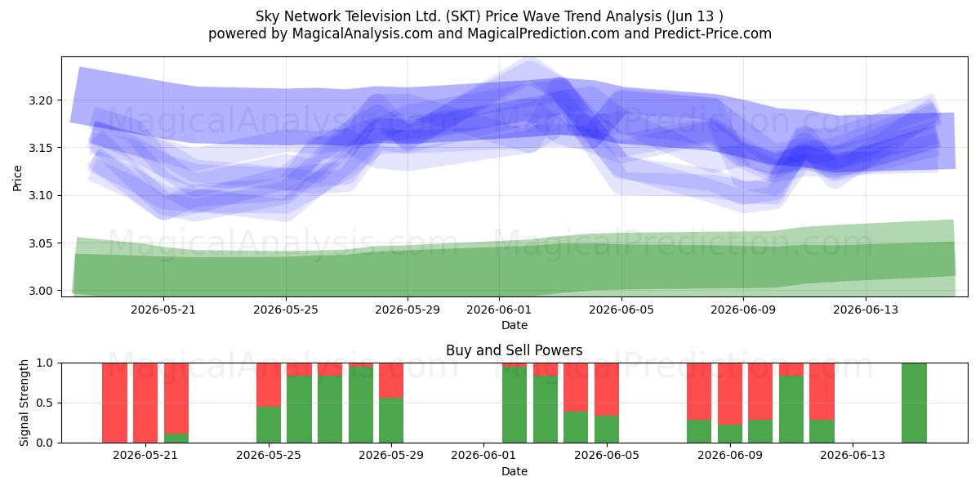The image size is (980, 490).
Task: Click the 'Signal Strength' y-axis label
Action: coord(24,403)
